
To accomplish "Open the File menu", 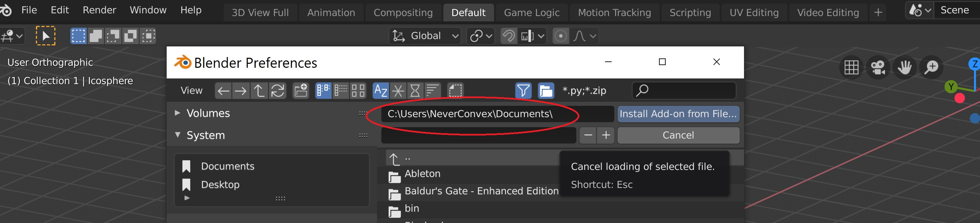I will pos(29,10).
